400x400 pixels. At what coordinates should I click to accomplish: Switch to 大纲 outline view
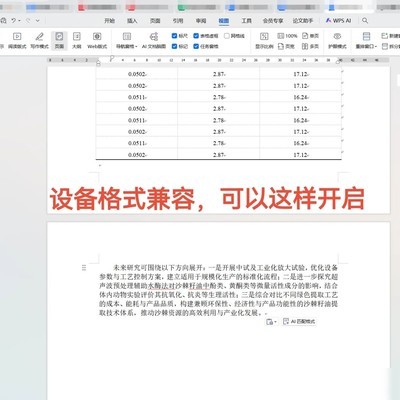(x=77, y=41)
